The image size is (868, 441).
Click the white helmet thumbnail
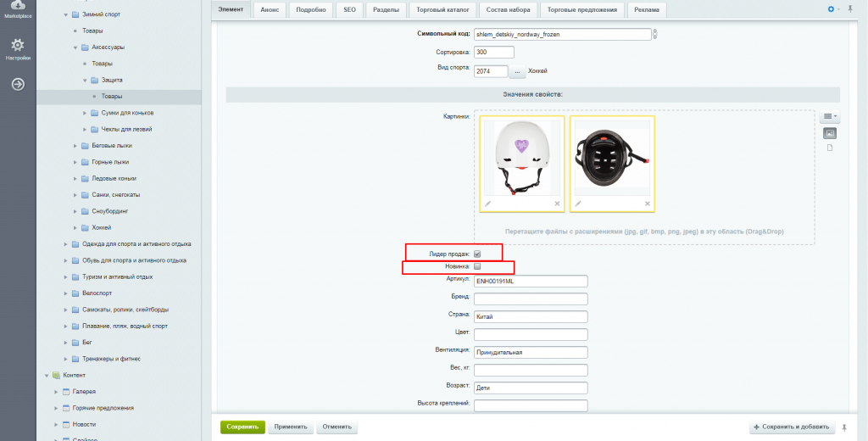[522, 158]
